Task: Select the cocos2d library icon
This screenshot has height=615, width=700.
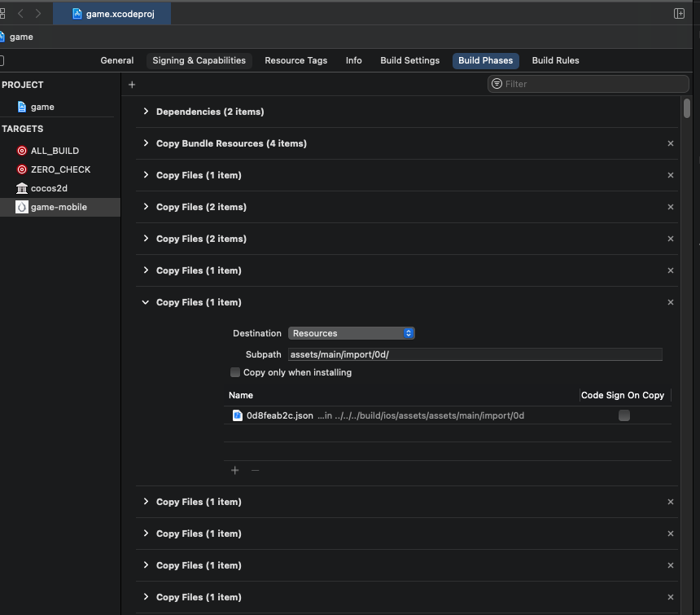Action: (22, 188)
